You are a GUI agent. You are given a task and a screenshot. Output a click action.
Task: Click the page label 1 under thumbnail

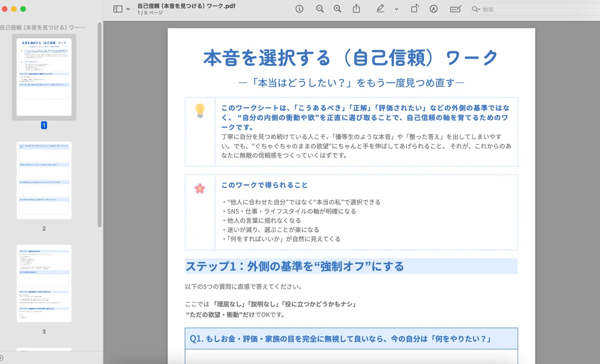click(x=44, y=125)
